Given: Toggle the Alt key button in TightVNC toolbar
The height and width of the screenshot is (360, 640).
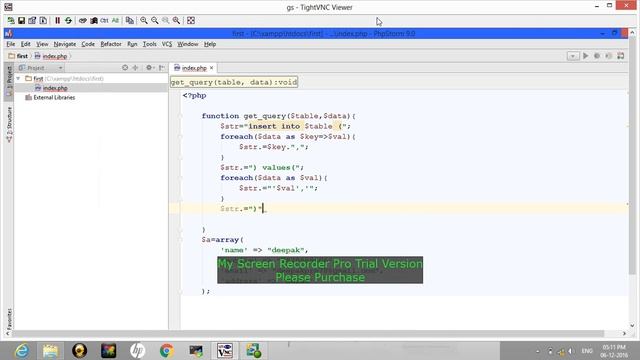Looking at the screenshot, I should pos(115,20).
